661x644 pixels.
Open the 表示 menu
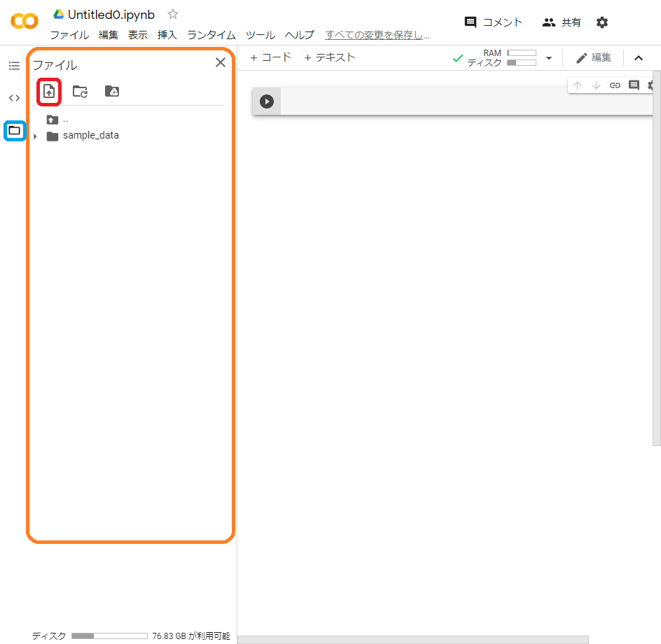tap(138, 35)
